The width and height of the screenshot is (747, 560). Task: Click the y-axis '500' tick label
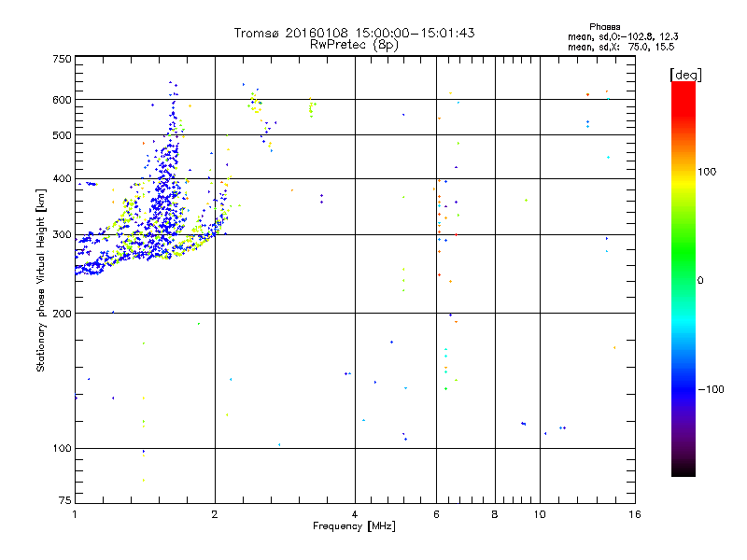(62, 135)
